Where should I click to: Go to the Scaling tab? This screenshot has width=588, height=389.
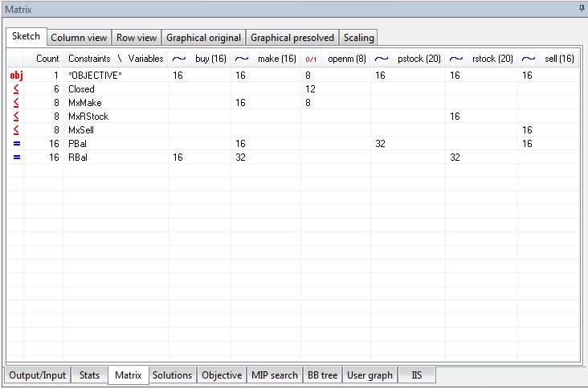358,38
